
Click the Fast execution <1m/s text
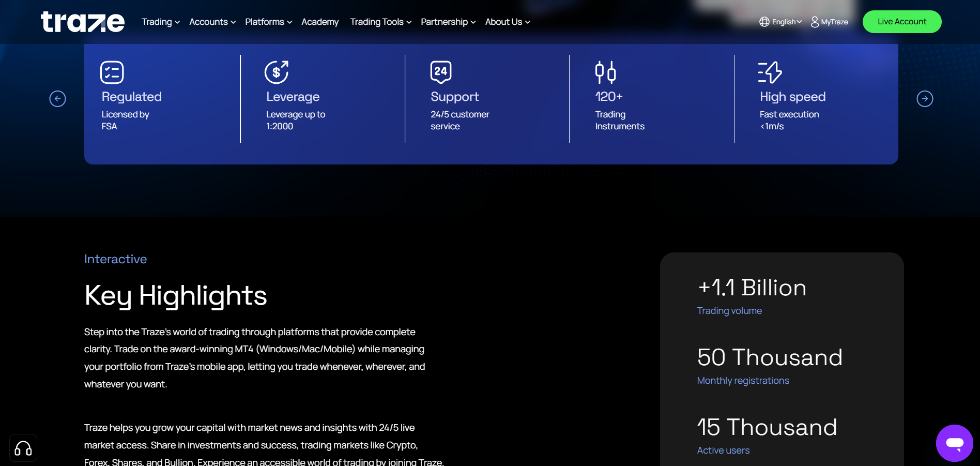[x=789, y=120]
